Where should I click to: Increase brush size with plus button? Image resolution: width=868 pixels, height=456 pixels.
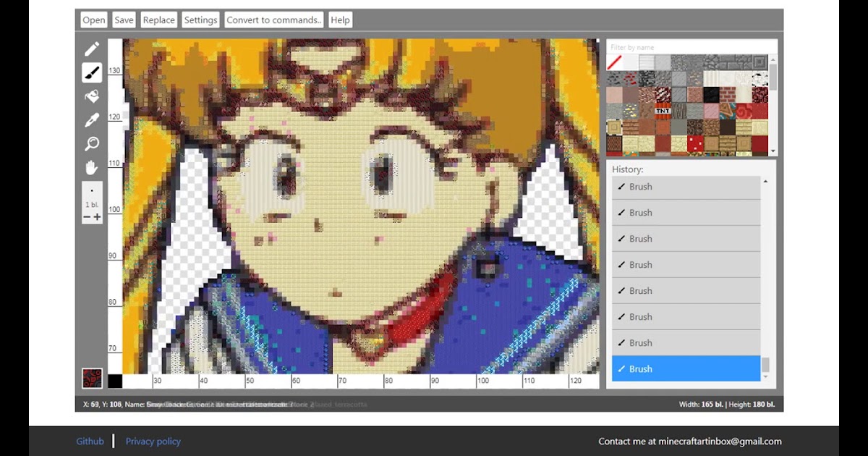click(x=98, y=217)
